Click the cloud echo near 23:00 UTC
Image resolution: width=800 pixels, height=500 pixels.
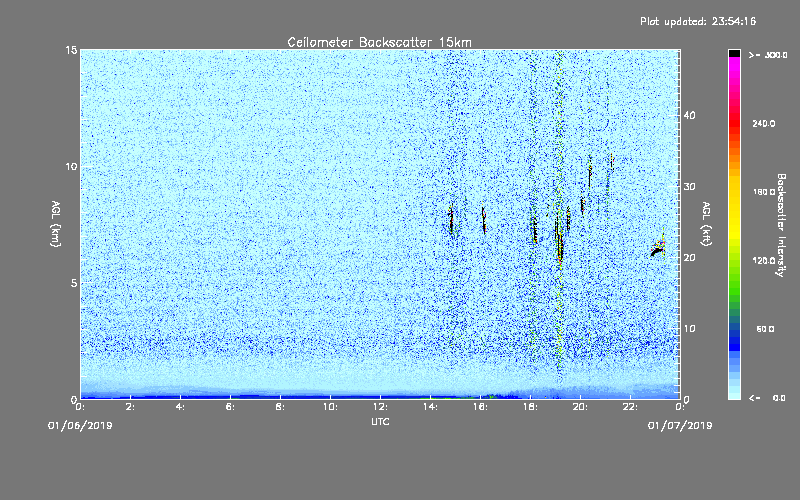(657, 250)
